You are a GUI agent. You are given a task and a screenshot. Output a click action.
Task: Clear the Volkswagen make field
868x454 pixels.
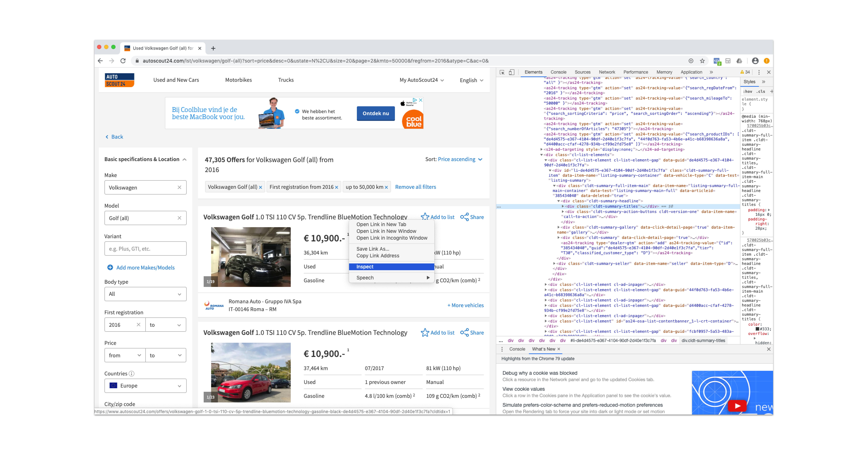179,187
